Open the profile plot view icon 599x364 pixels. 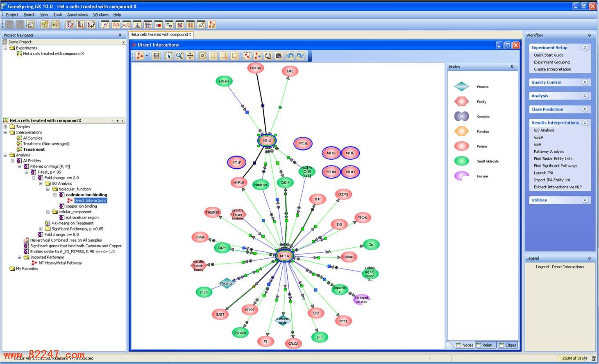(126, 25)
